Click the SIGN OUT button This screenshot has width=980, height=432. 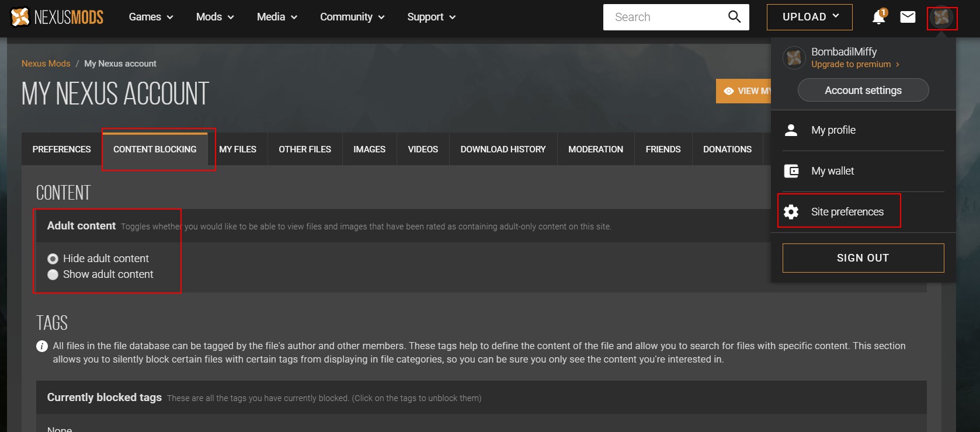[863, 258]
